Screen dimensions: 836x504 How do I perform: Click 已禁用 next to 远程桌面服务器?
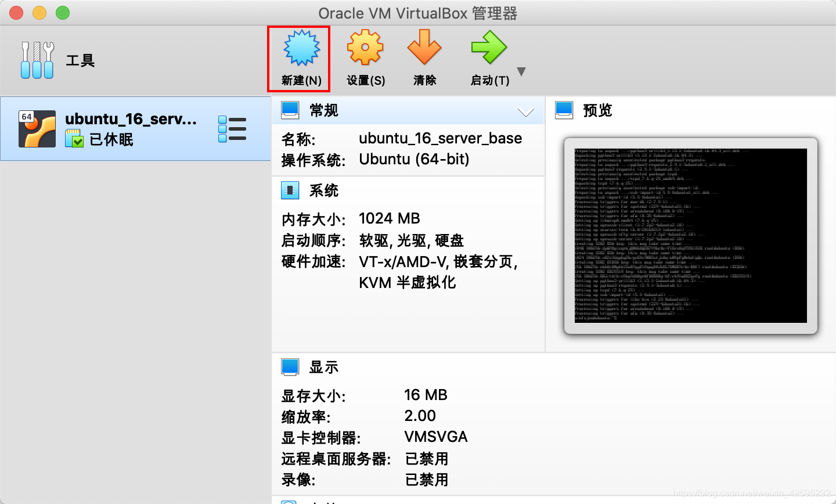pos(427,459)
